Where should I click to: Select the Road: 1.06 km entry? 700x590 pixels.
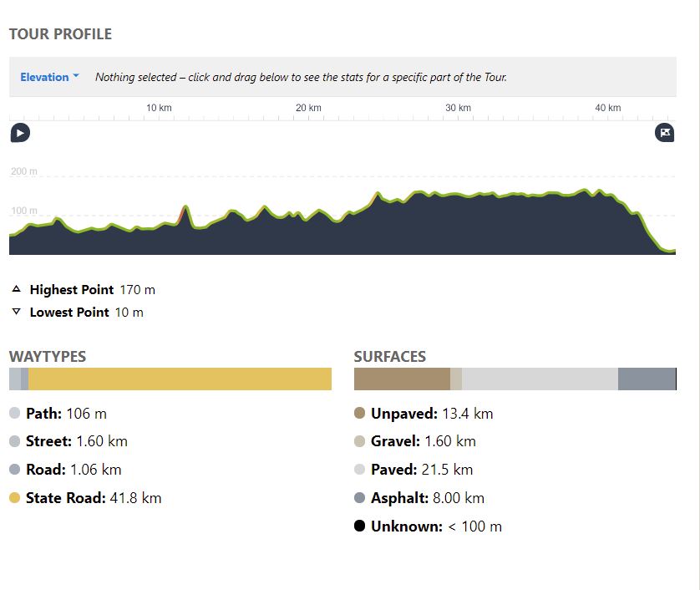tap(74, 470)
